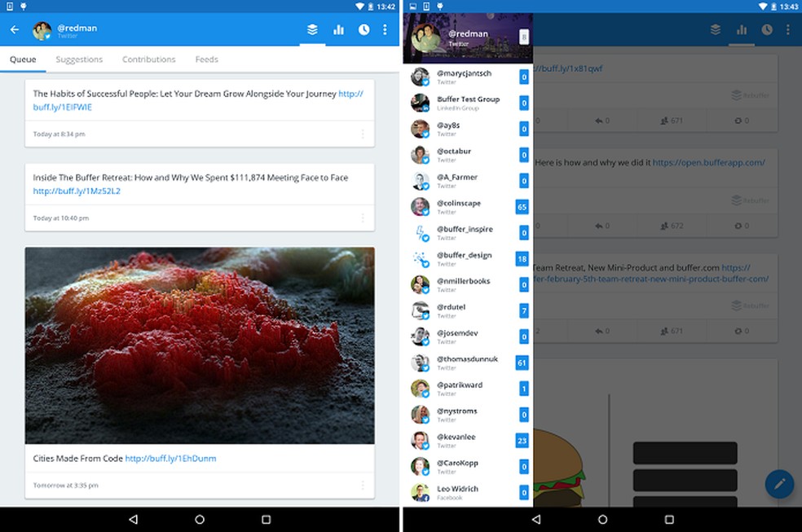The height and width of the screenshot is (532, 802).
Task: Tap the 18 count badge for @buffer_design
Action: (522, 259)
